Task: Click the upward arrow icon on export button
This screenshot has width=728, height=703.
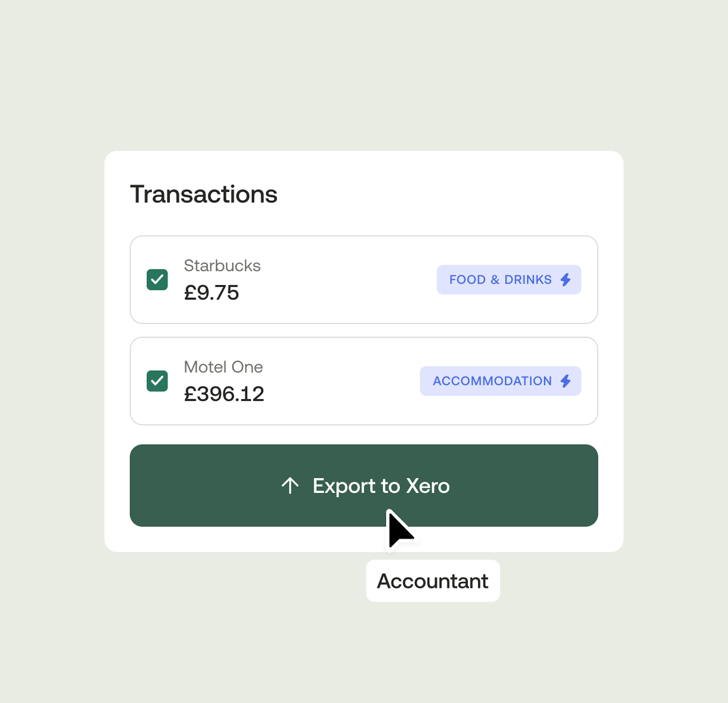Action: click(290, 486)
